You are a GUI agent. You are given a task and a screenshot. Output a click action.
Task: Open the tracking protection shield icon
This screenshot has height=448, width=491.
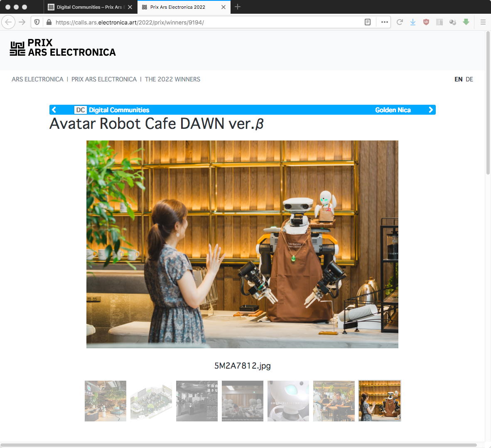[37, 22]
